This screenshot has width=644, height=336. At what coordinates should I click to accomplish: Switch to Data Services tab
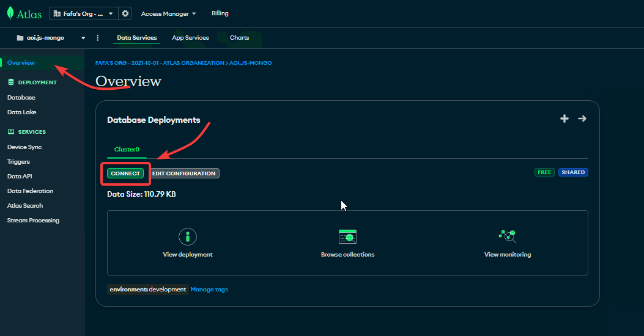(137, 38)
